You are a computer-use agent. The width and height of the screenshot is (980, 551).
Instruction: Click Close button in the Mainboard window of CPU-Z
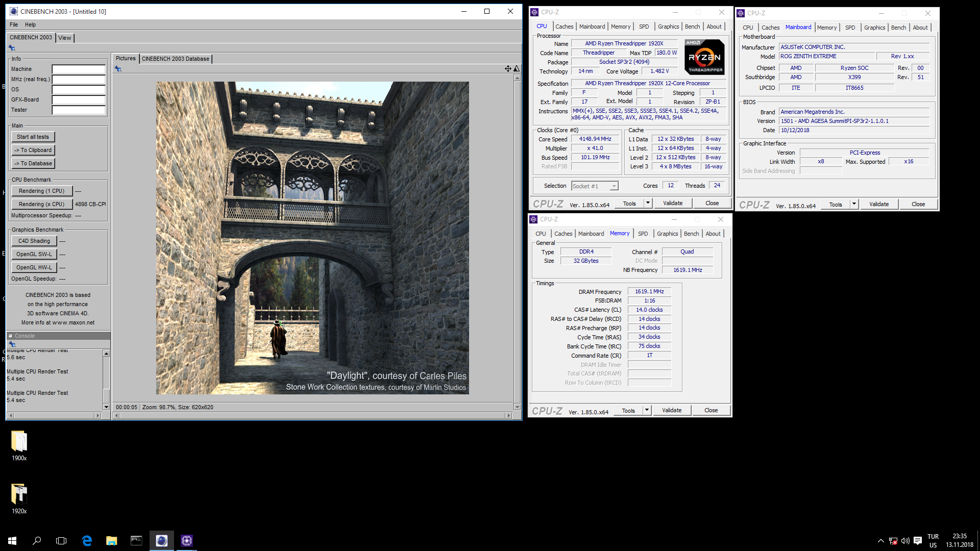pos(918,204)
